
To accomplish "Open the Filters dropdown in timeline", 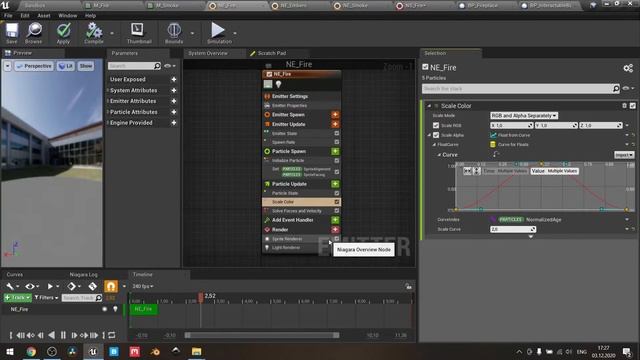I will (46, 298).
